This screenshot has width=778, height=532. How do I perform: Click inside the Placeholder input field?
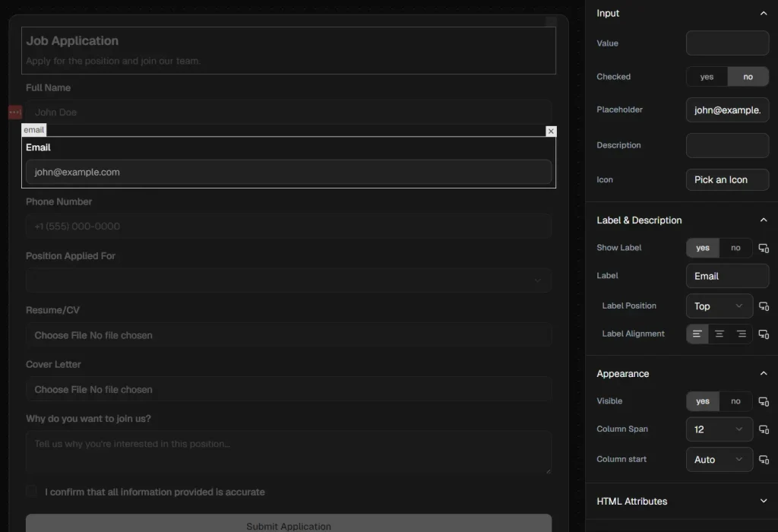pyautogui.click(x=726, y=109)
